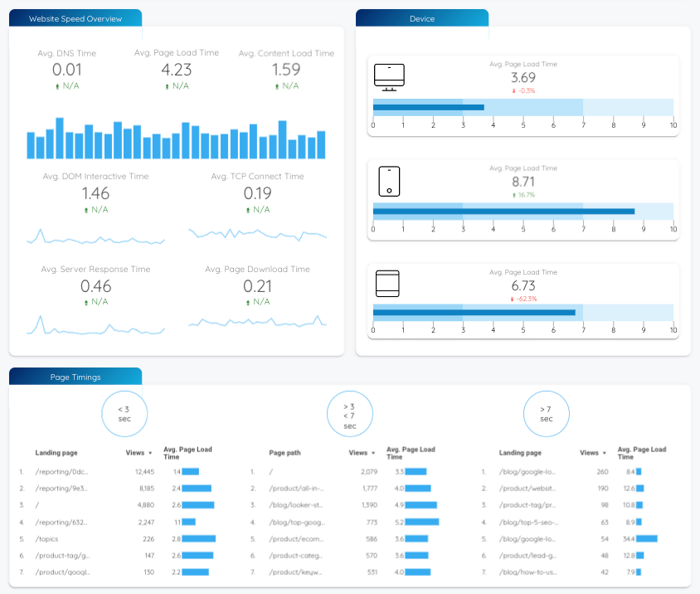Select the /product/lead-g.. landing page row

click(x=576, y=556)
